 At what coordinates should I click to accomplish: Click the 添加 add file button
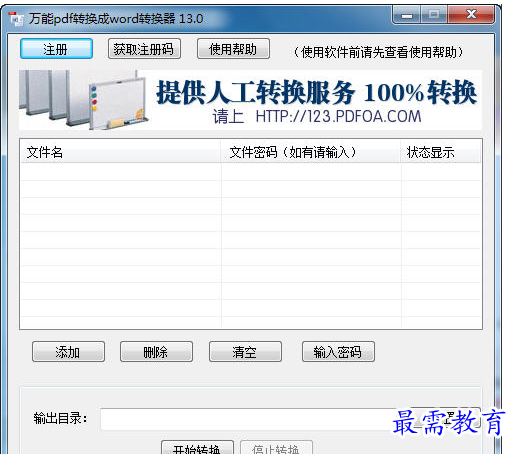pos(68,352)
